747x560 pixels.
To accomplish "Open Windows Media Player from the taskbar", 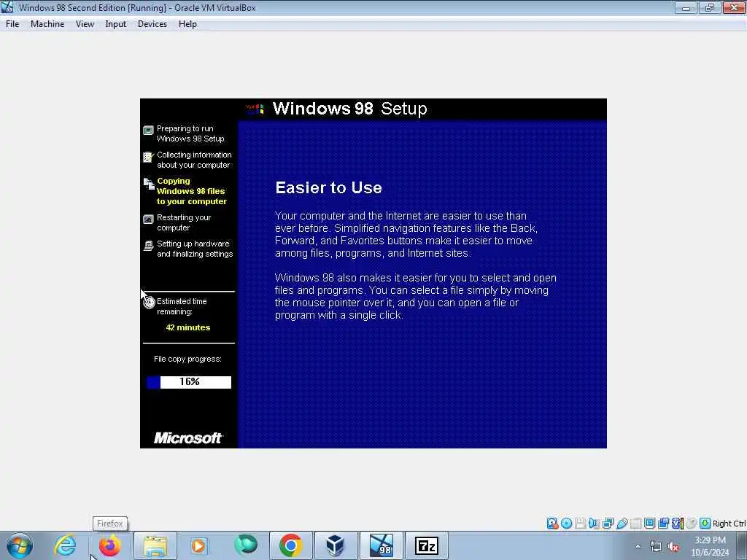I will click(x=199, y=545).
